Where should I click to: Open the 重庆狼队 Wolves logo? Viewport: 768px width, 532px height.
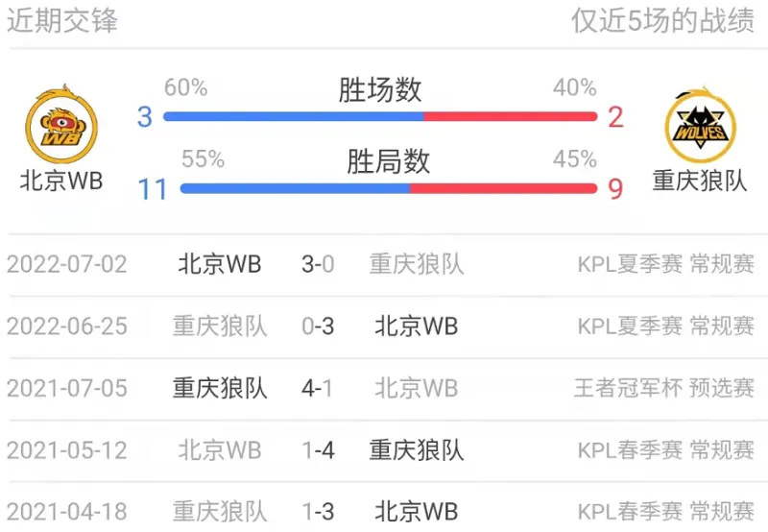coord(701,125)
